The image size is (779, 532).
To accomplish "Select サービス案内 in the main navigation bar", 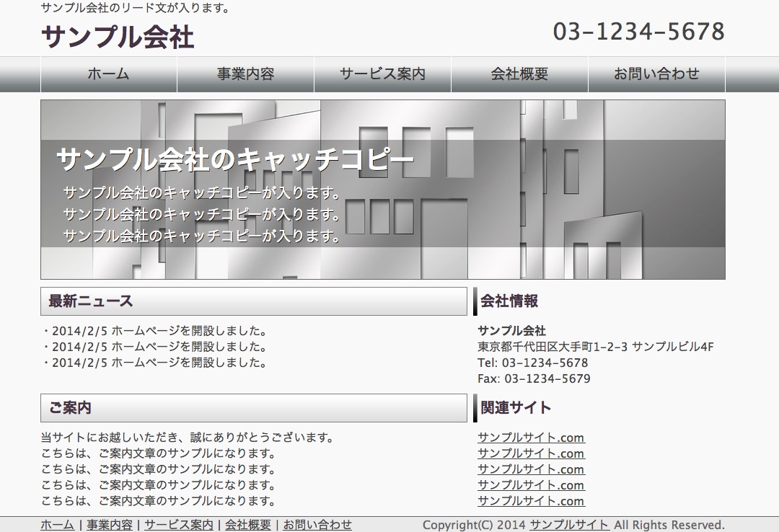I will pos(382,74).
